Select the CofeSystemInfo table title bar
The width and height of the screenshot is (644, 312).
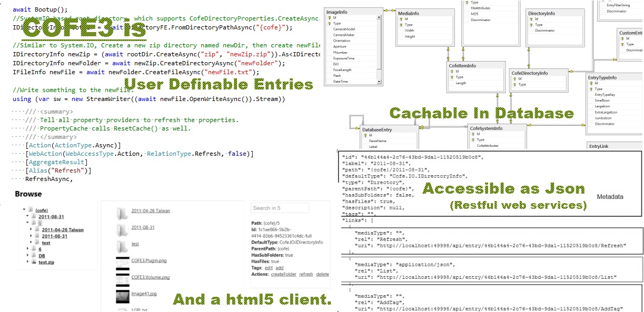(x=497, y=128)
